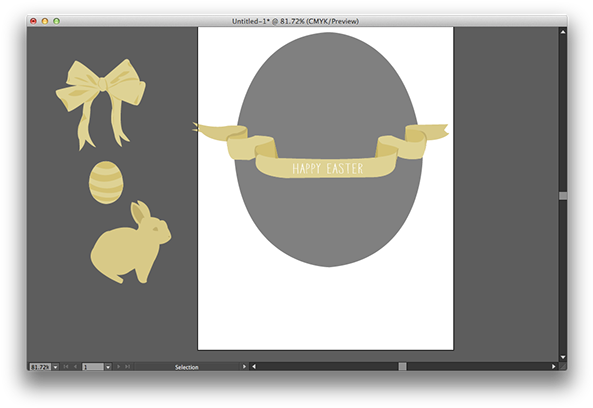
Task: Select the striped Easter egg artwork
Action: 106,182
